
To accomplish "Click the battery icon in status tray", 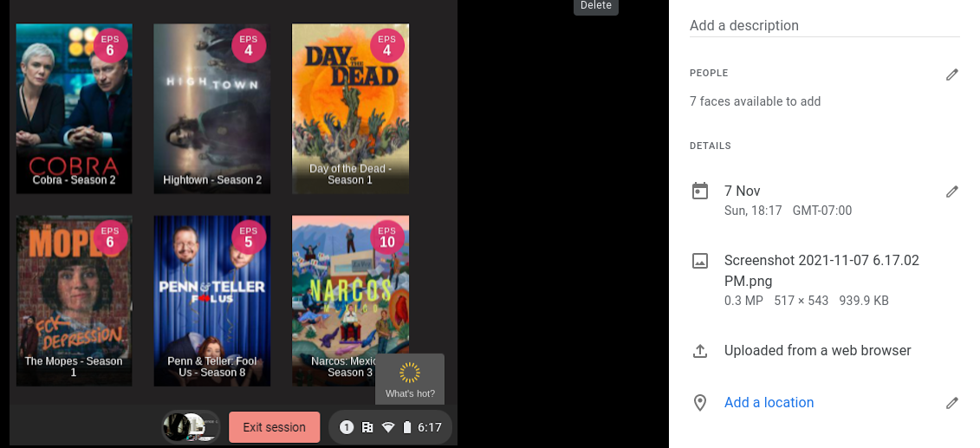I will click(406, 427).
